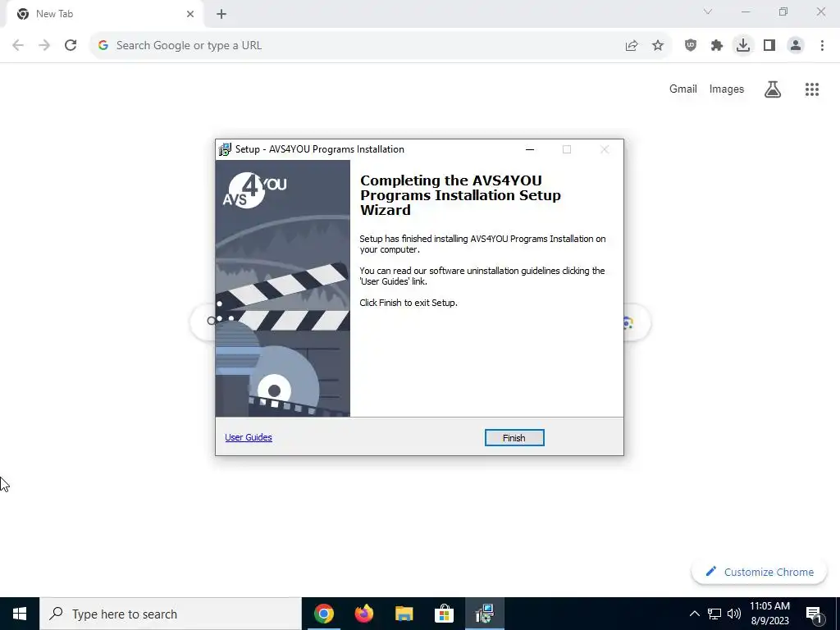The image size is (840, 630).
Task: Open Search Labs flask icon
Action: 773,89
